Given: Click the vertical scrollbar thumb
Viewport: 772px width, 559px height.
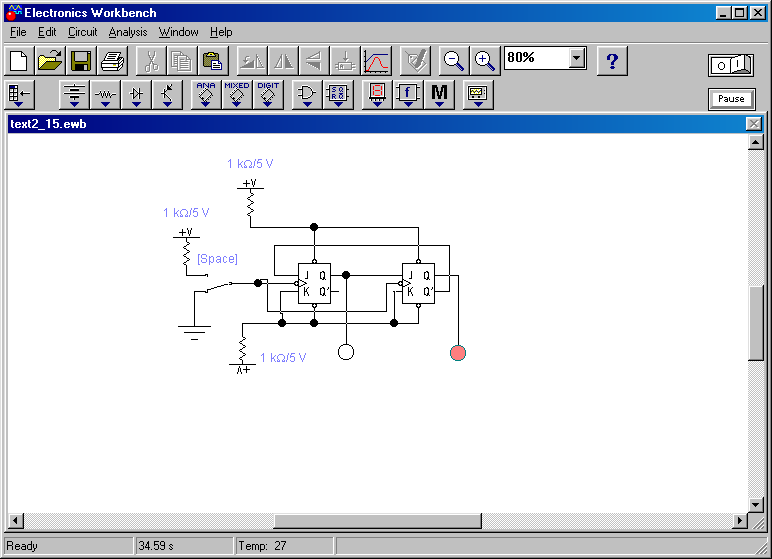Looking at the screenshot, I should (756, 323).
